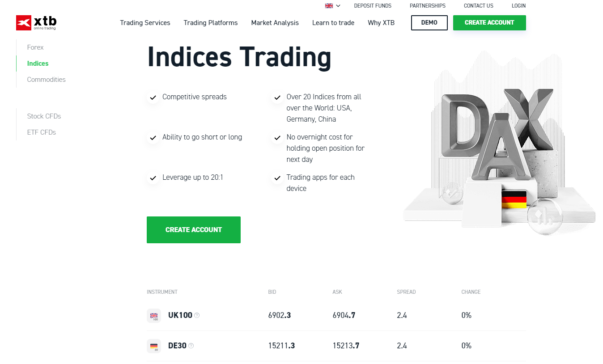This screenshot has width=603, height=364.
Task: Click the xtb logo
Action: (36, 22)
